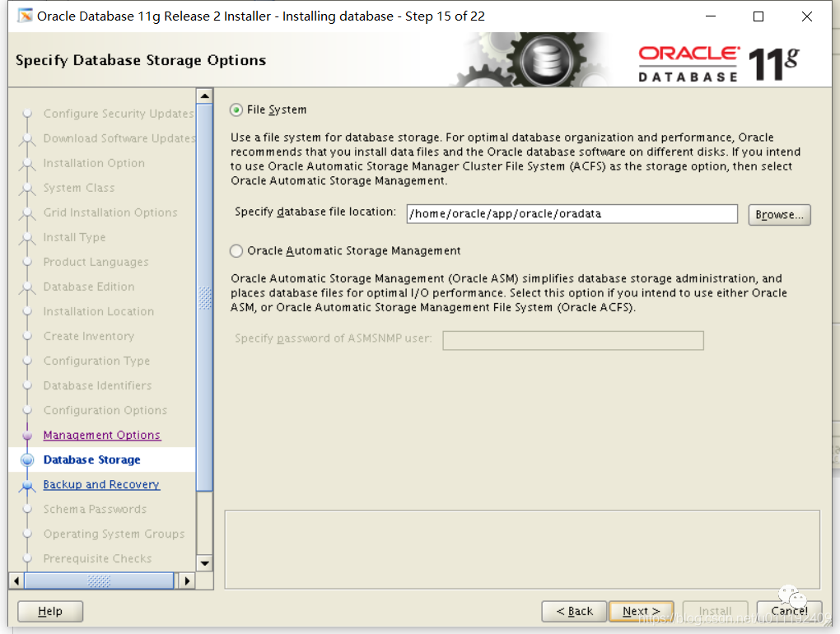Click the Configuration Options step text
Image resolution: width=840 pixels, height=634 pixels.
pyautogui.click(x=105, y=410)
